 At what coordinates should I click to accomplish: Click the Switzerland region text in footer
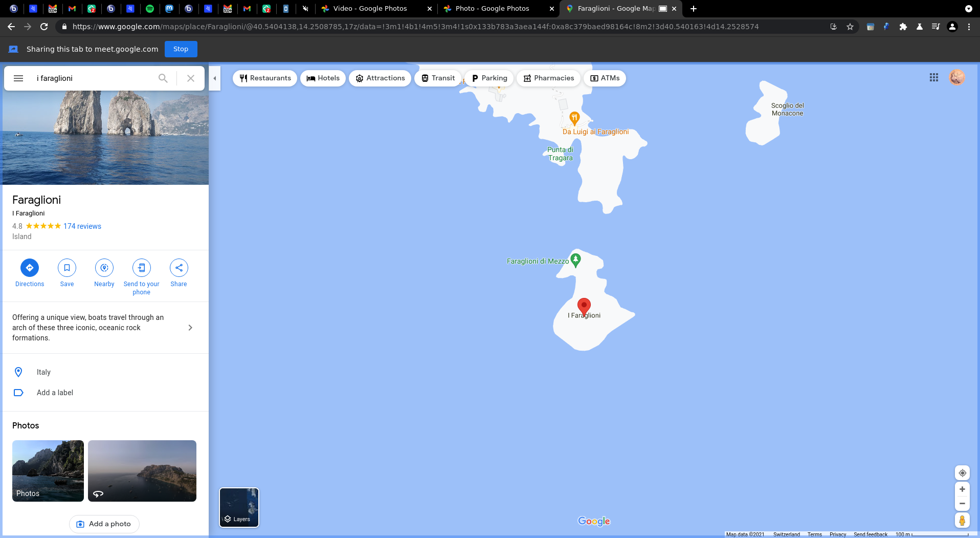click(x=787, y=534)
